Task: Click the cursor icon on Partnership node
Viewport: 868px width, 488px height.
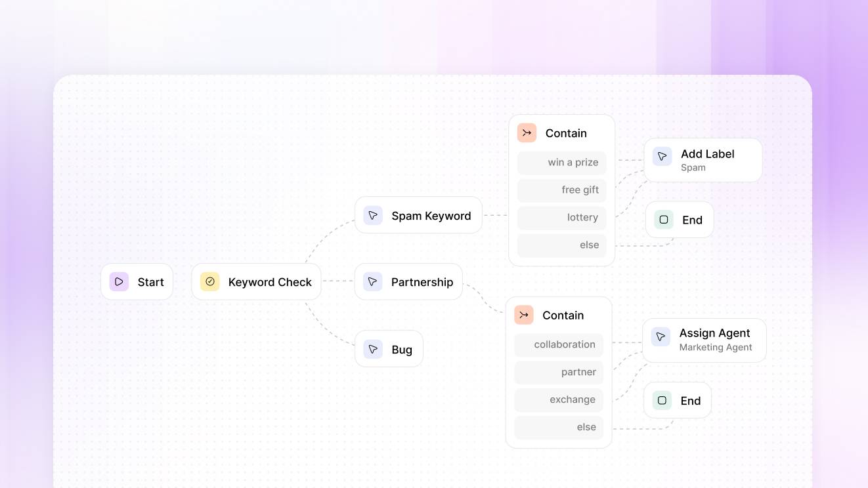Action: pyautogui.click(x=373, y=282)
